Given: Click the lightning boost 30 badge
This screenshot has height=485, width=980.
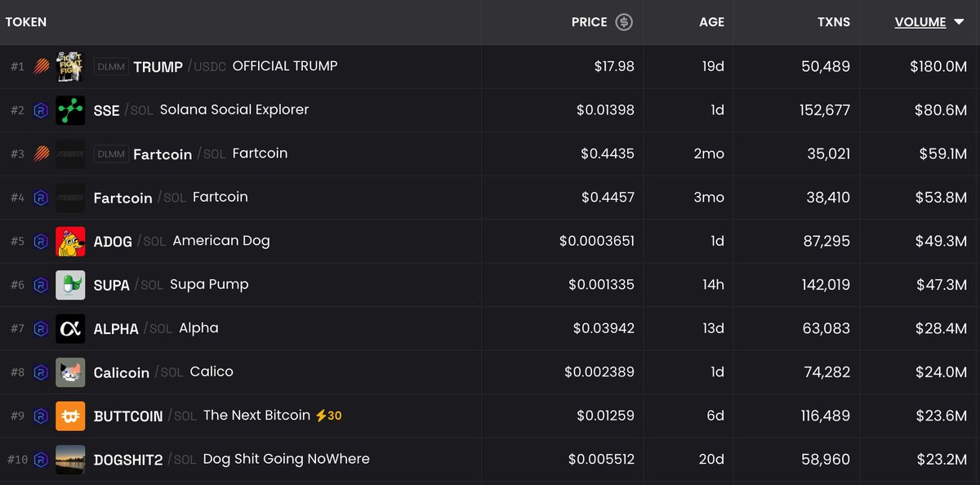Looking at the screenshot, I should pyautogui.click(x=329, y=416).
